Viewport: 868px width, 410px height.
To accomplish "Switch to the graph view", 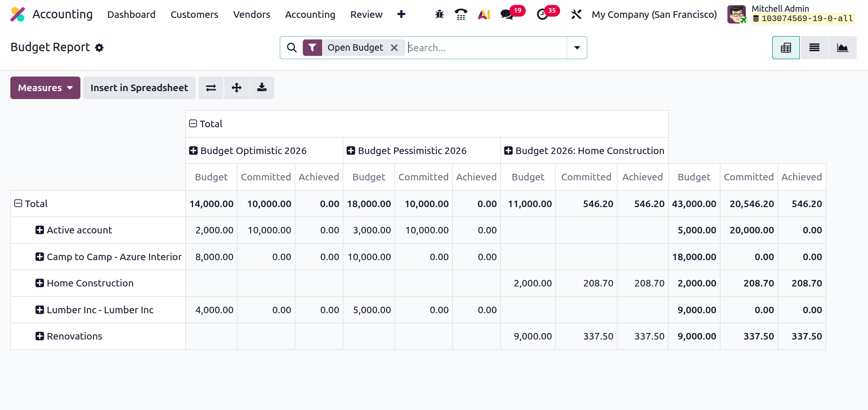I will [x=843, y=47].
